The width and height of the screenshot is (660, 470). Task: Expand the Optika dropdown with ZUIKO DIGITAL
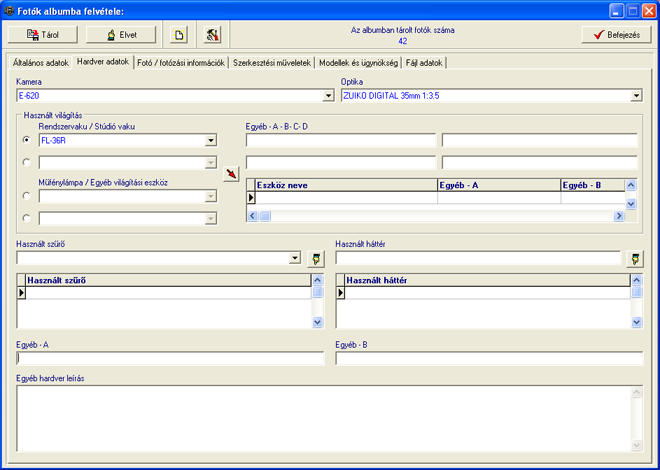point(636,96)
